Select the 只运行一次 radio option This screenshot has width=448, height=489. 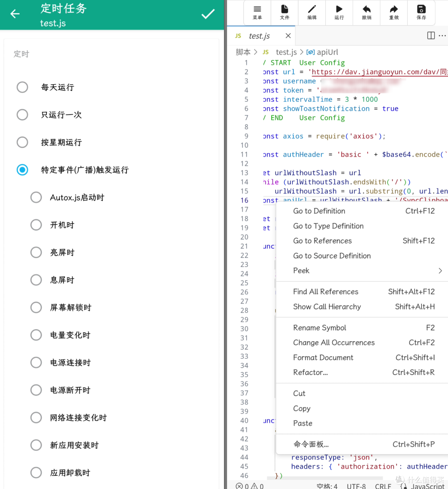[x=22, y=115]
